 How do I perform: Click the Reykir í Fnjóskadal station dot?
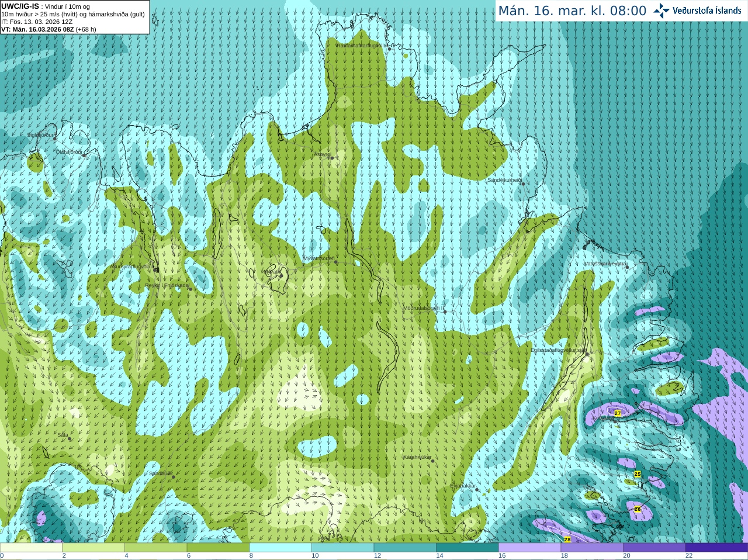[x=191, y=289]
